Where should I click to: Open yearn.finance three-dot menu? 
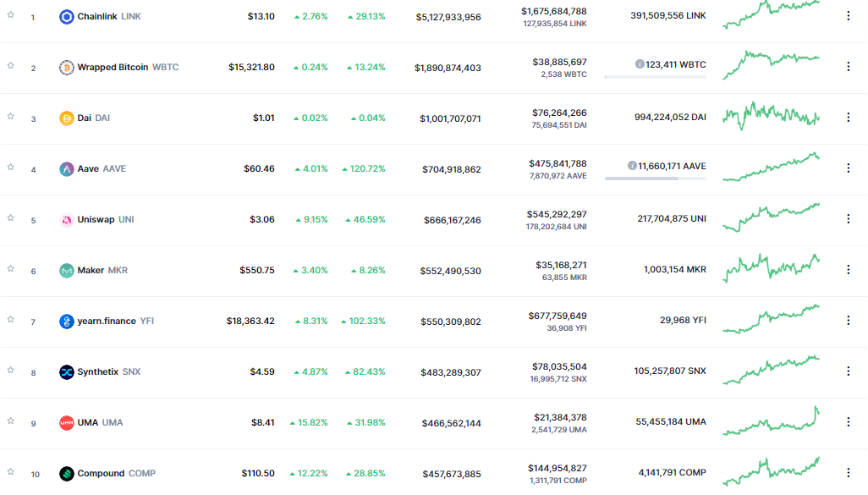(x=848, y=320)
